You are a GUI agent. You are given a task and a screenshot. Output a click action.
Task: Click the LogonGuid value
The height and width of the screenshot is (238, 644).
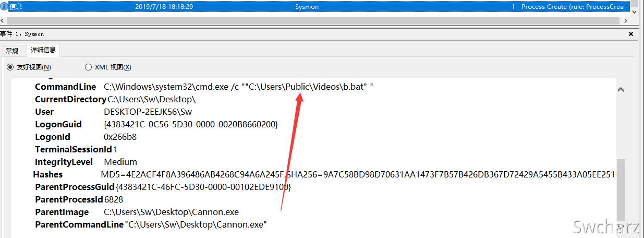[x=191, y=124]
